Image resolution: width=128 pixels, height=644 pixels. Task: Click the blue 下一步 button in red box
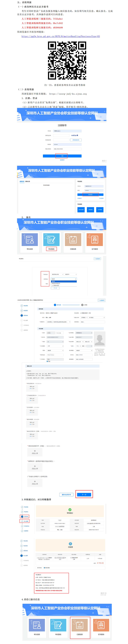click(84, 495)
